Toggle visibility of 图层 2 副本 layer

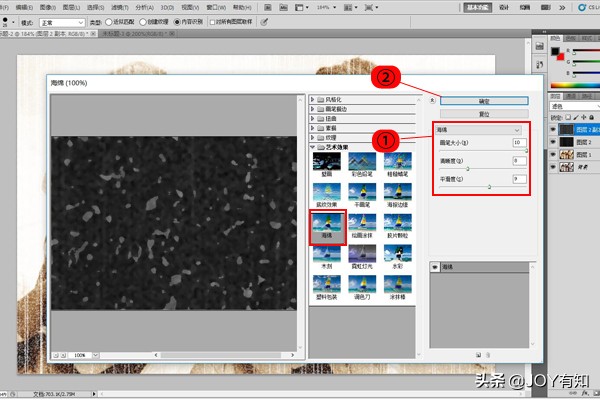pyautogui.click(x=553, y=129)
